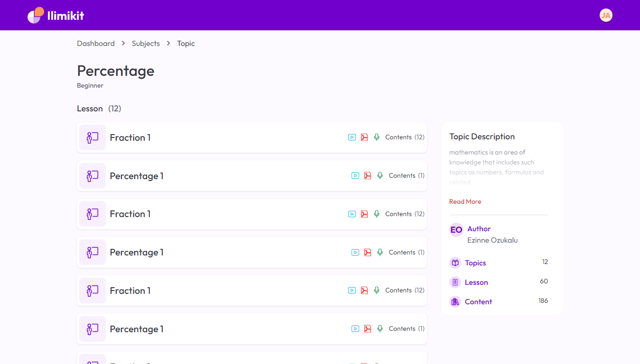Open the JA user avatar menu

point(606,15)
